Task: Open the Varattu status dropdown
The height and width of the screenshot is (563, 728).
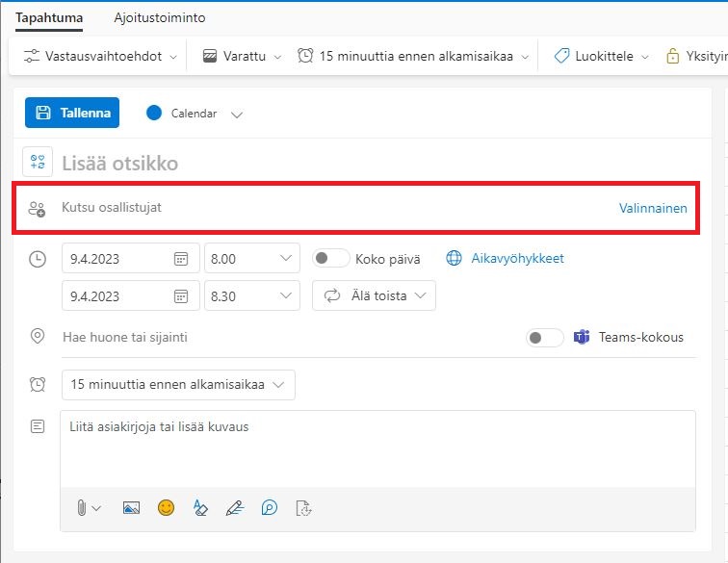Action: click(242, 56)
